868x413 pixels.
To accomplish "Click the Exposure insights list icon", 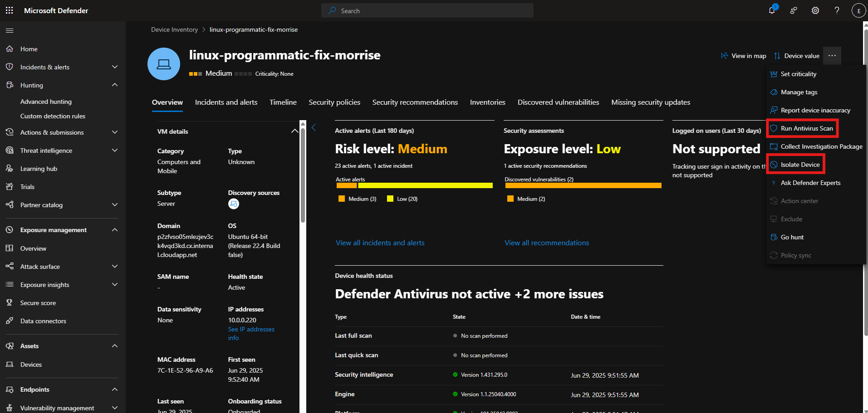I will 10,284.
